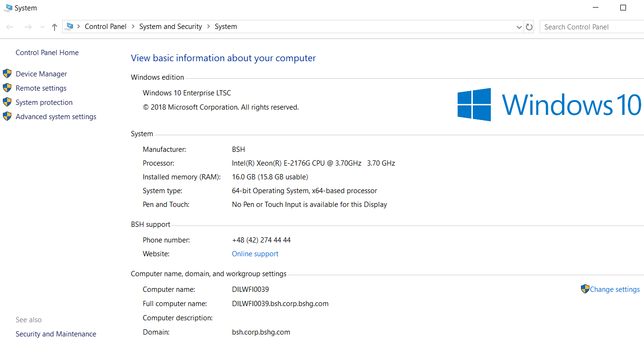
Task: Click the Change settings link
Action: pos(615,289)
